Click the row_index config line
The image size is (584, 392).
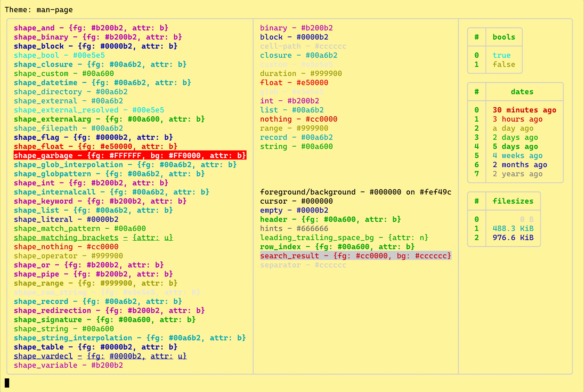pyautogui.click(x=337, y=247)
